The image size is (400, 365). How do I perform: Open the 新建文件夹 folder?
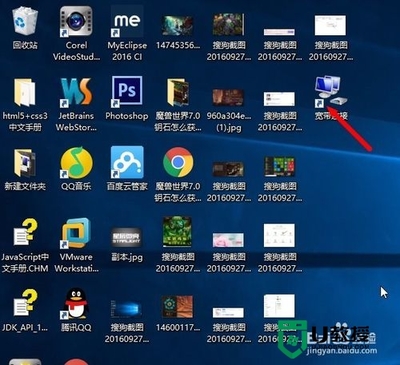pos(25,163)
